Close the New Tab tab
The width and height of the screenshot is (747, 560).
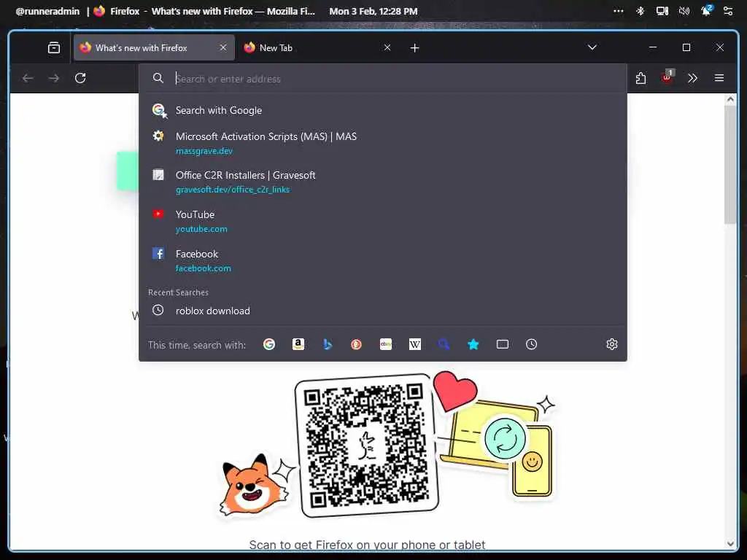click(387, 47)
